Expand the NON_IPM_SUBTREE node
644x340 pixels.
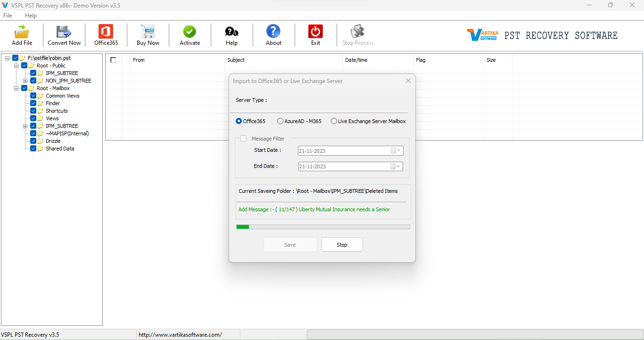[25, 81]
